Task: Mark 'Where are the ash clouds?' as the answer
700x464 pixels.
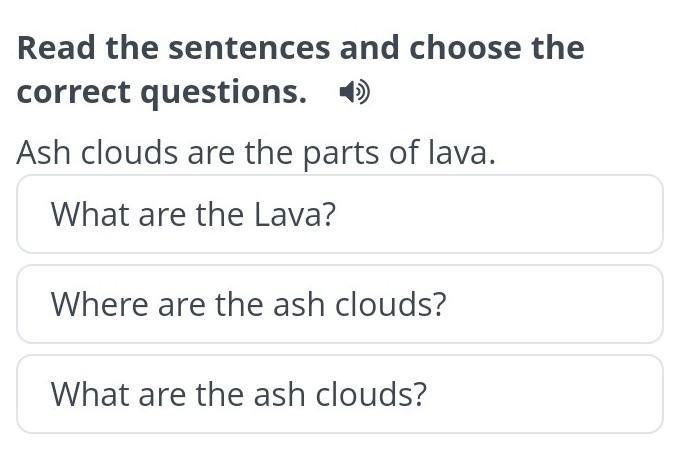Action: (340, 305)
